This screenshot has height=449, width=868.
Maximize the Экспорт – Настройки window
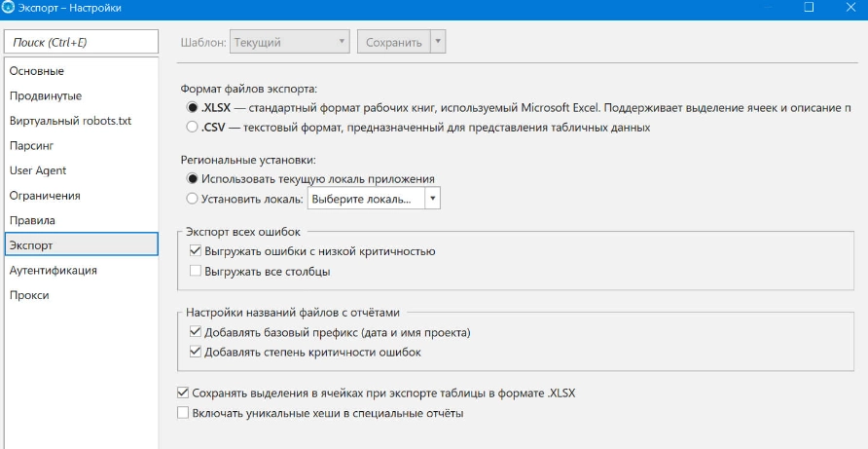pyautogui.click(x=809, y=7)
